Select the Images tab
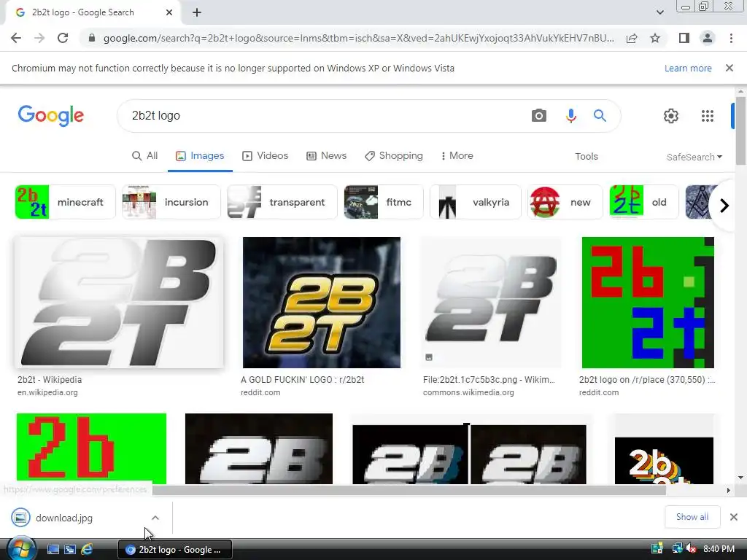The height and width of the screenshot is (560, 747). pos(200,156)
